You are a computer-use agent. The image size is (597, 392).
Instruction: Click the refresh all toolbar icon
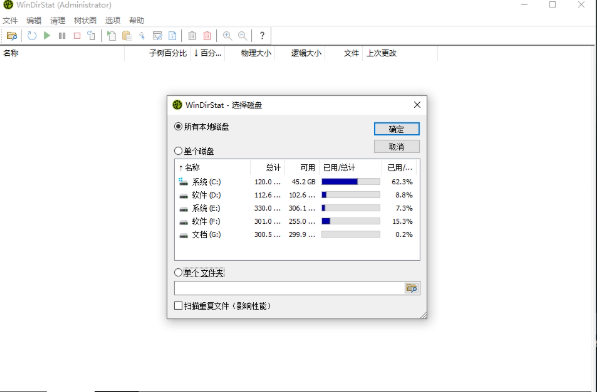pyautogui.click(x=32, y=36)
